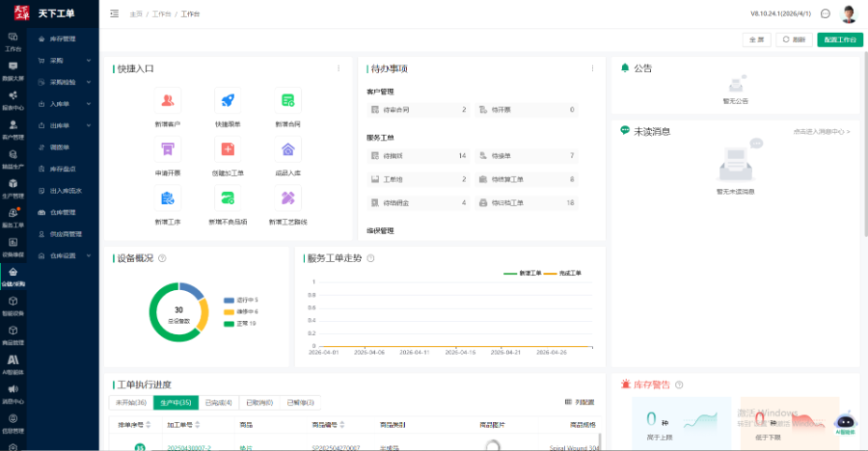Open the user avatar menu
The height and width of the screenshot is (451, 868).
click(x=848, y=13)
